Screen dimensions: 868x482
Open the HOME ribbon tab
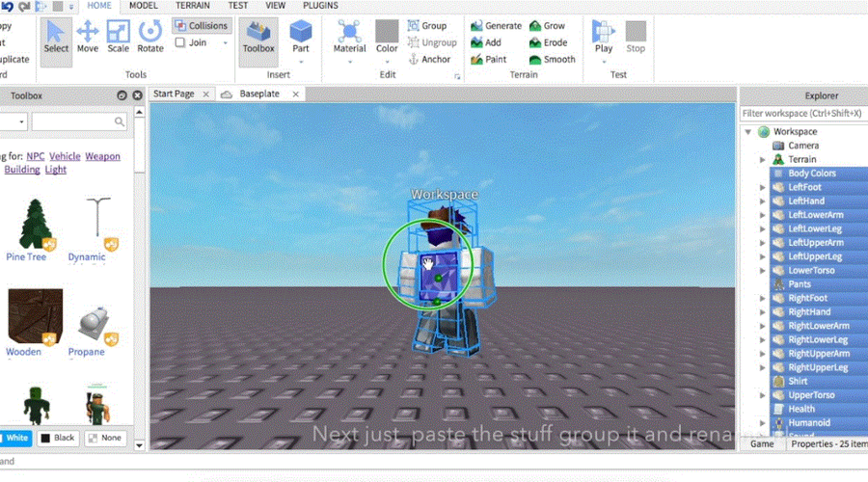coord(99,6)
